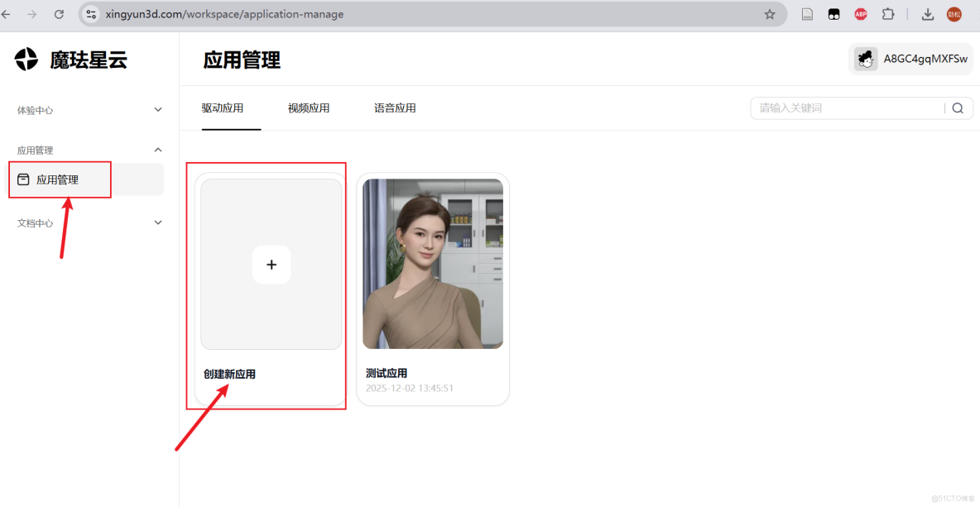Screen dimensions: 980x507
Task: Switch to the 视频应用 tab
Action: (309, 108)
